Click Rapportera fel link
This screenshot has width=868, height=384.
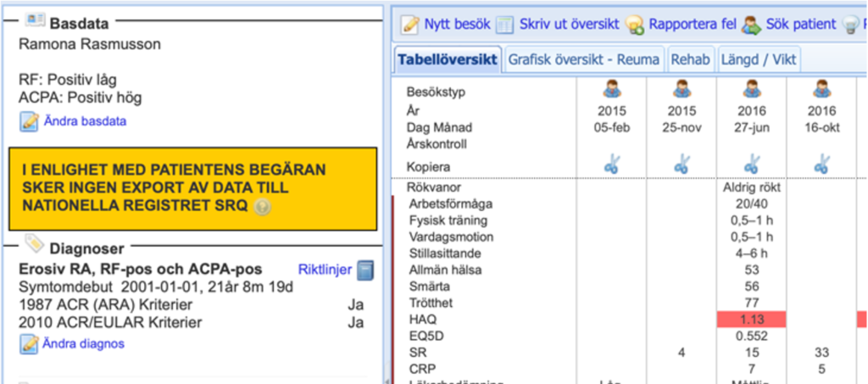tap(693, 25)
